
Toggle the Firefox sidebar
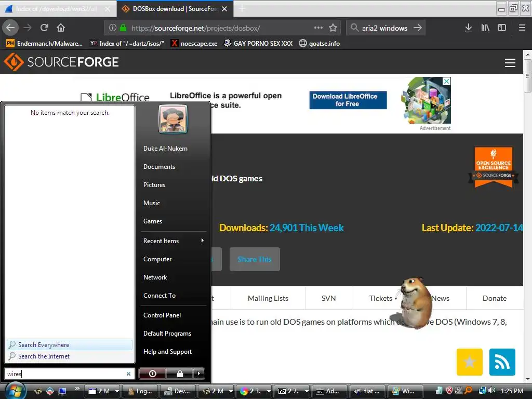pyautogui.click(x=502, y=28)
